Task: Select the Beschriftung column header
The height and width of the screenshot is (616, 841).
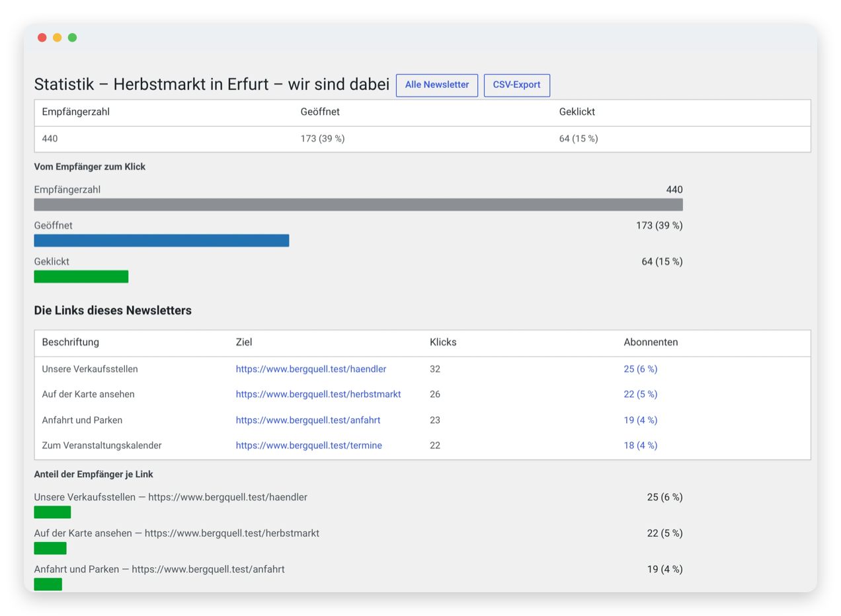Action: point(70,342)
